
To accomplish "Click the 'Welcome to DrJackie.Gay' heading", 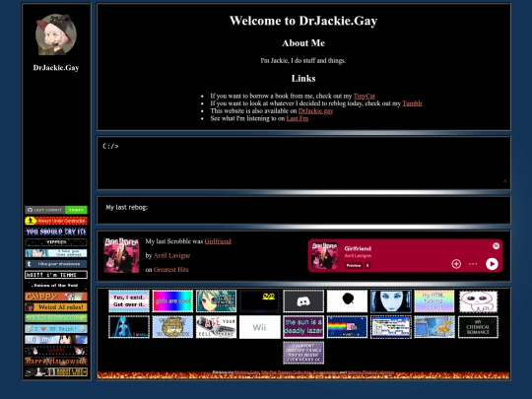I will click(303, 21).
